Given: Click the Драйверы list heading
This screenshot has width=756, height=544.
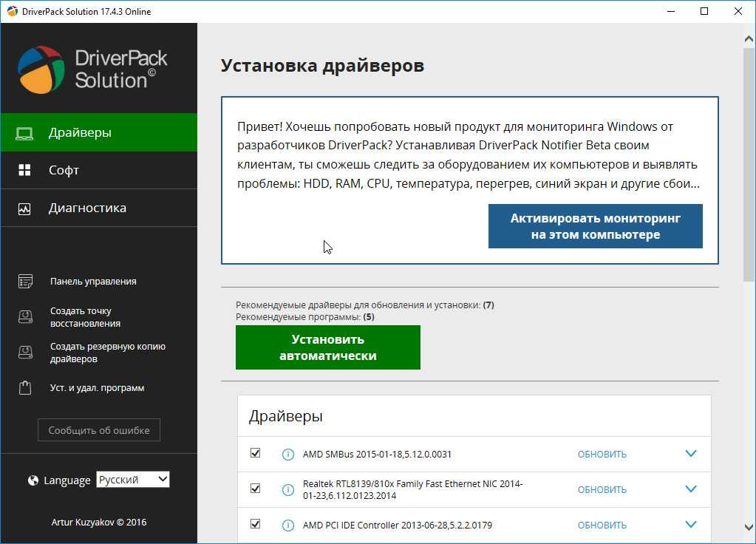Looking at the screenshot, I should tap(285, 416).
